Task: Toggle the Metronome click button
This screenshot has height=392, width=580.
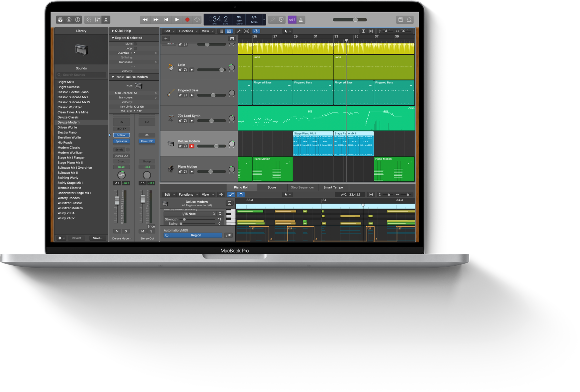Action: click(x=301, y=20)
